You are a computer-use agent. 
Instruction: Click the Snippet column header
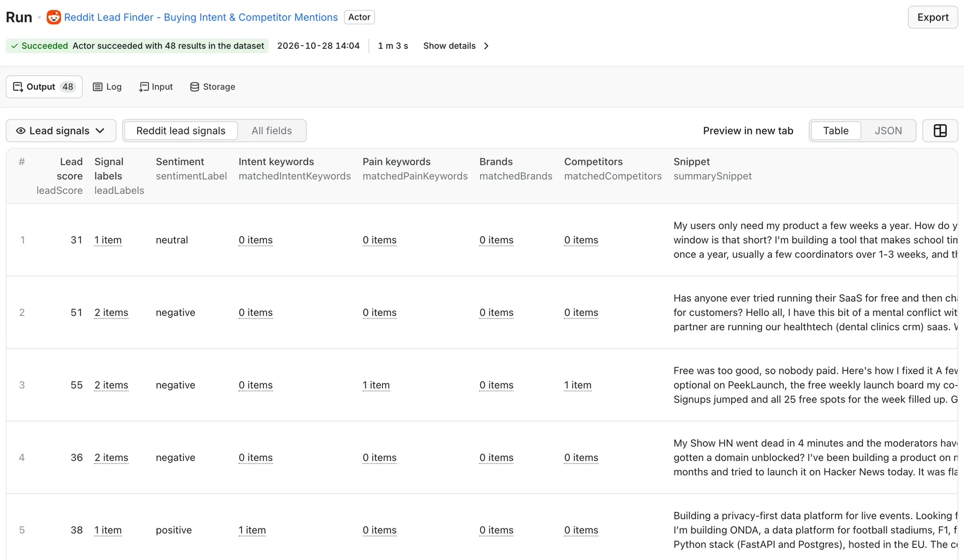point(712,169)
